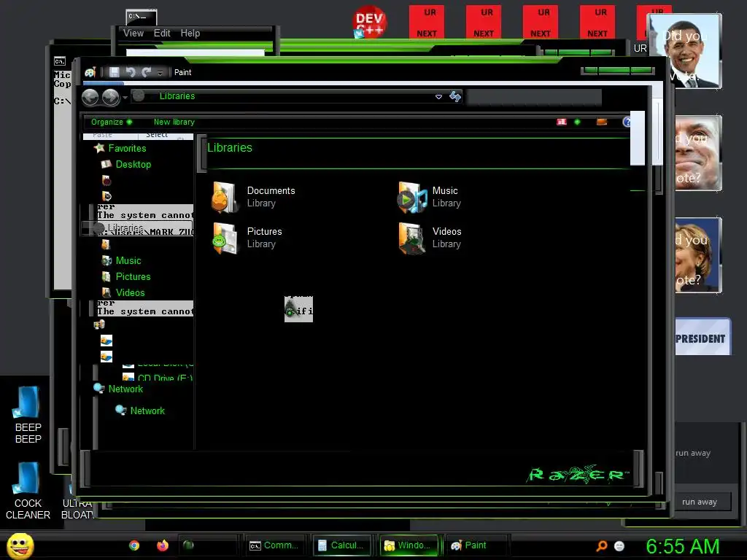This screenshot has width=747, height=560.
Task: Launch Firefox from the taskbar
Action: [163, 545]
